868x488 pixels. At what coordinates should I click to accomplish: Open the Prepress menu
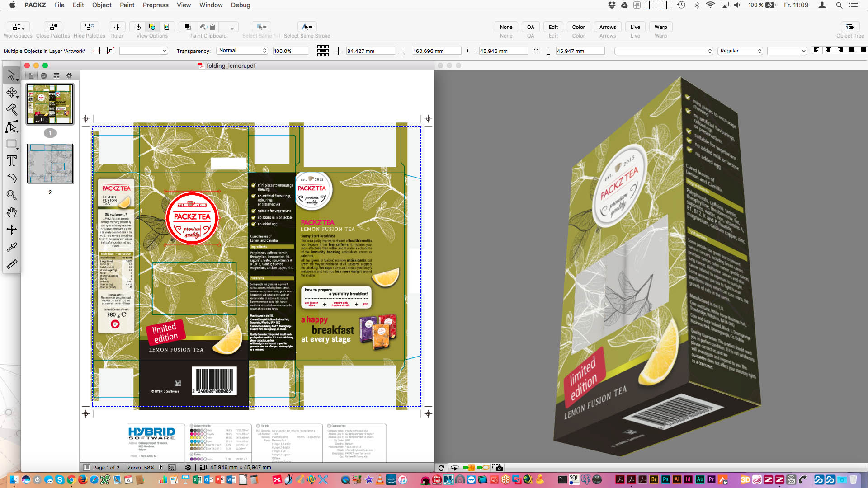click(x=156, y=5)
